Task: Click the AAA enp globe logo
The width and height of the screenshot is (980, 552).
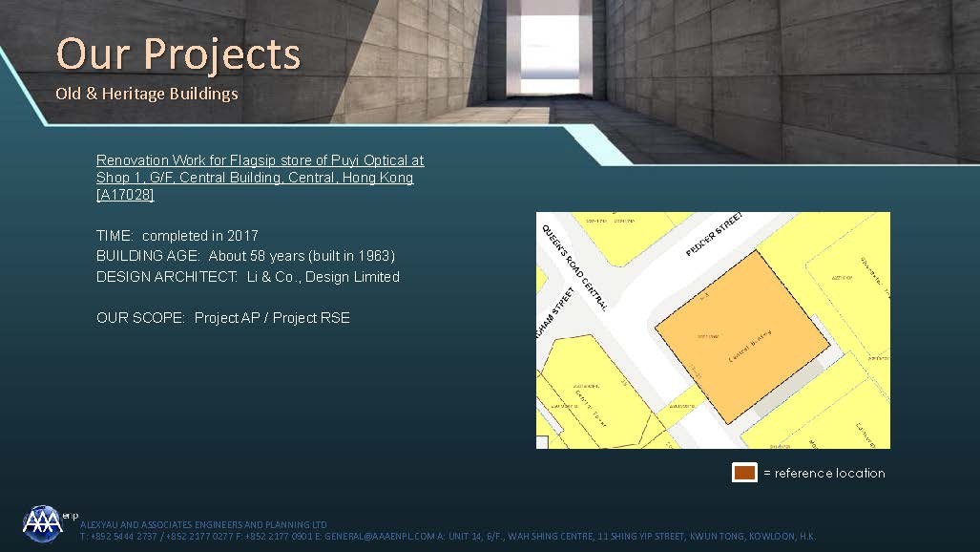Action: pyautogui.click(x=43, y=523)
